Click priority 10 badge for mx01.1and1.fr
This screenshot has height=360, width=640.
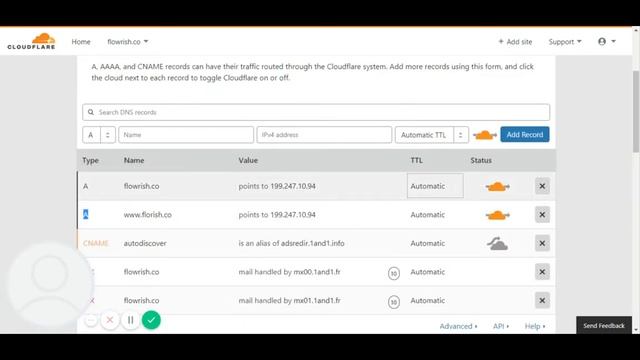click(393, 302)
